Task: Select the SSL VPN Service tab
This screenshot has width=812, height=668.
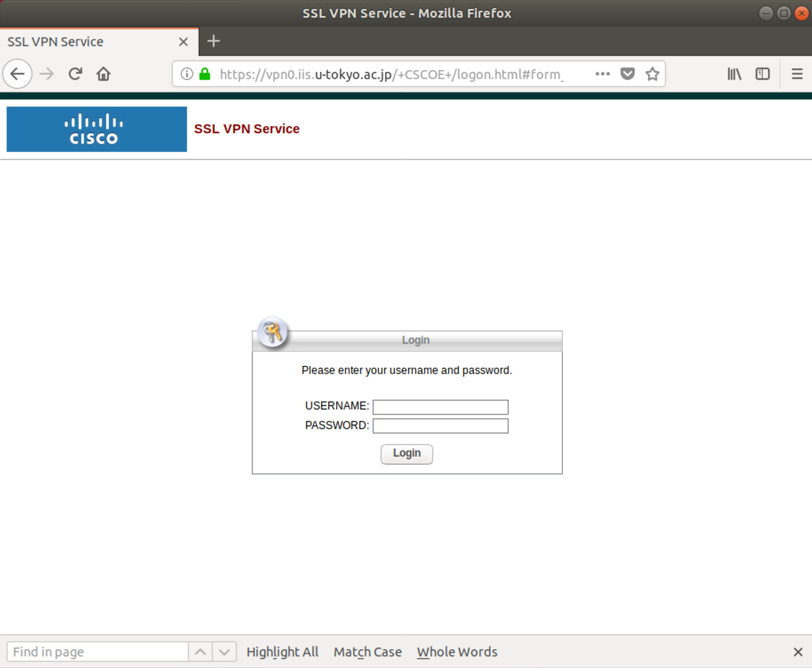Action: point(99,42)
